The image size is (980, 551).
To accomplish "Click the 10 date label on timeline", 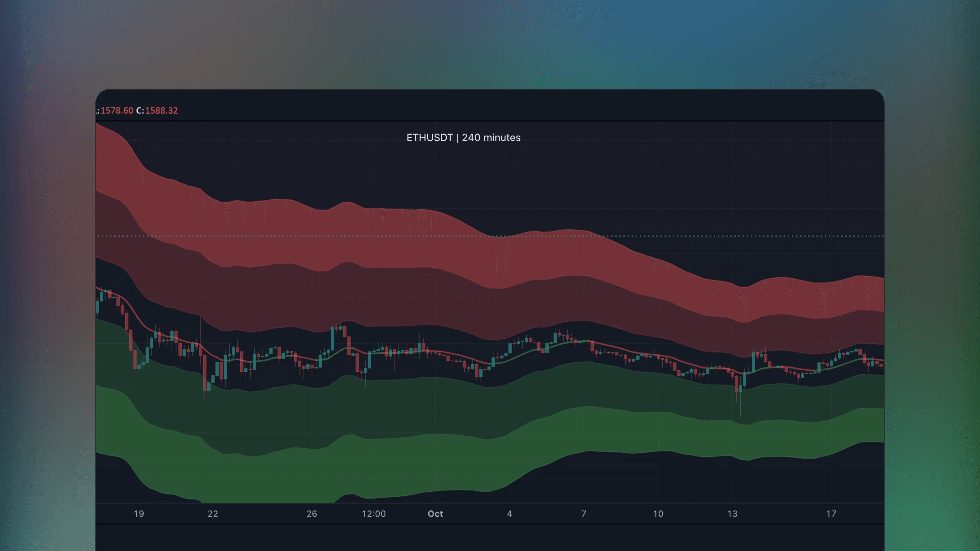I will click(x=657, y=513).
